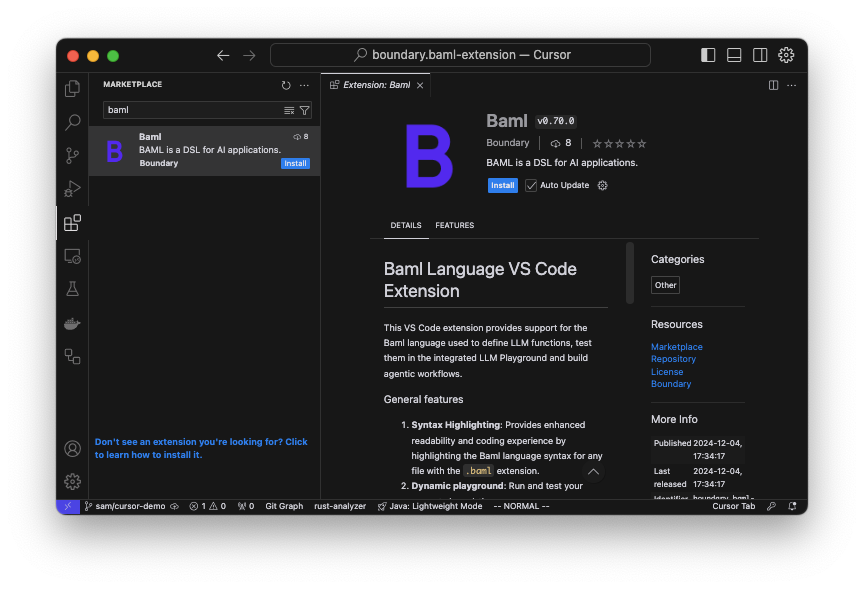Click the install count 8 in header
The height and width of the screenshot is (589, 864).
(x=561, y=143)
